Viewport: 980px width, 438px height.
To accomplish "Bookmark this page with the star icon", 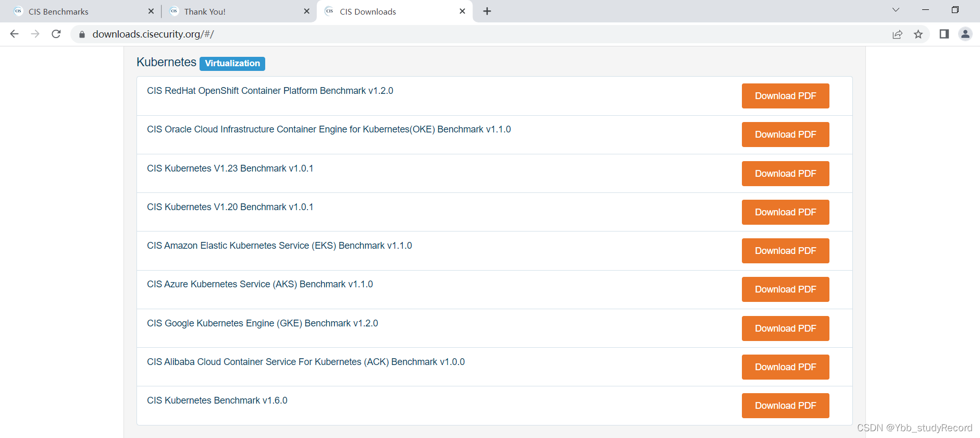I will tap(918, 34).
